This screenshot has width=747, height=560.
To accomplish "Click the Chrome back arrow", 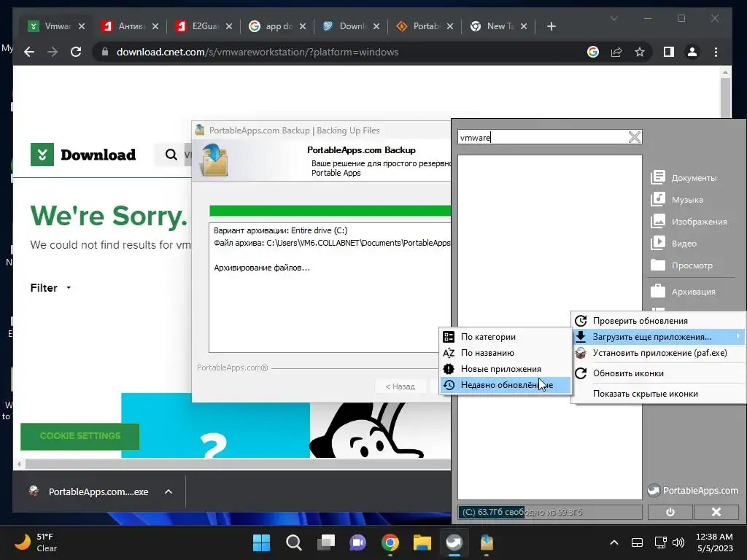I will point(29,52).
